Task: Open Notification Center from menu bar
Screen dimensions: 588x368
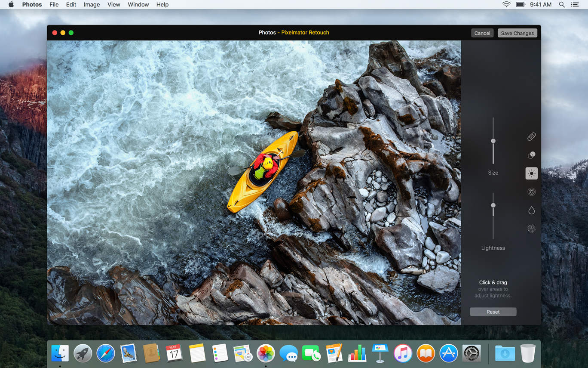Action: (575, 4)
